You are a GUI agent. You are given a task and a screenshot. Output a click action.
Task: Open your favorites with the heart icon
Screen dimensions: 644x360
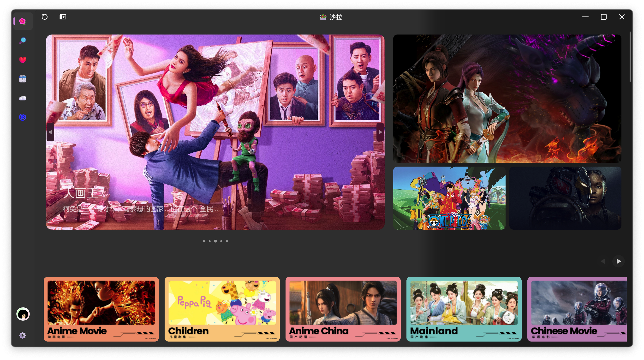(23, 60)
